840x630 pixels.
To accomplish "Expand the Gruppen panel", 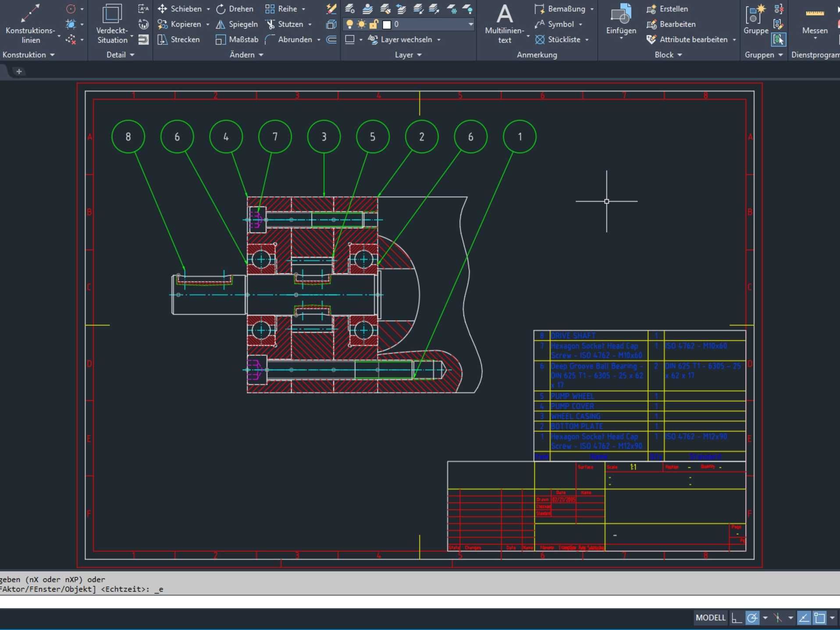I will point(763,55).
